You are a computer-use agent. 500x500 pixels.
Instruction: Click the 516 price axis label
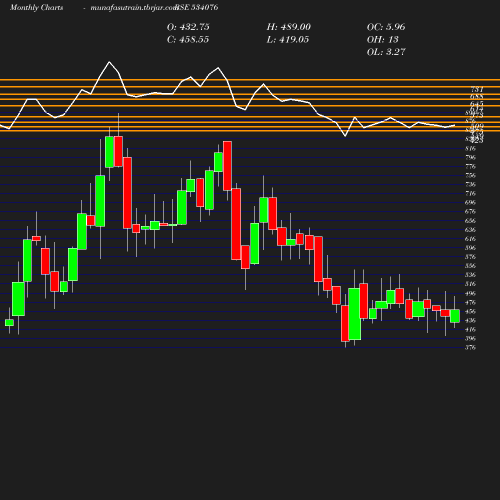[x=470, y=284]
